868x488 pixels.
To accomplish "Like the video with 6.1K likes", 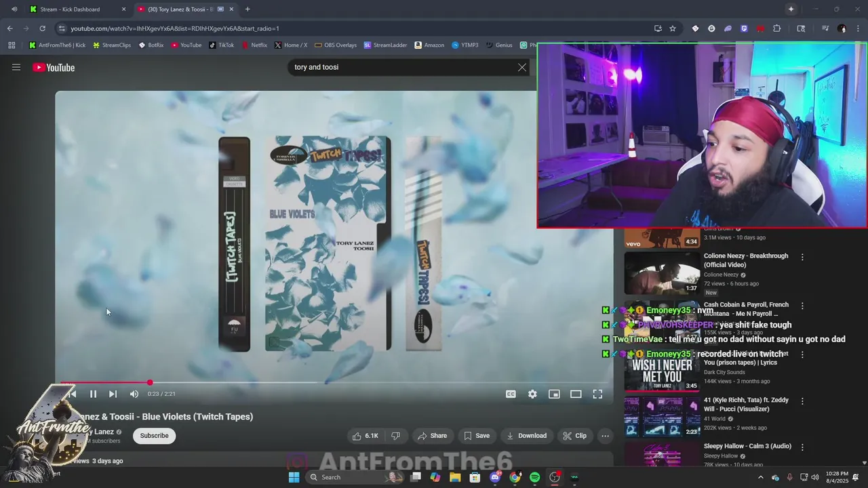I will point(365,436).
